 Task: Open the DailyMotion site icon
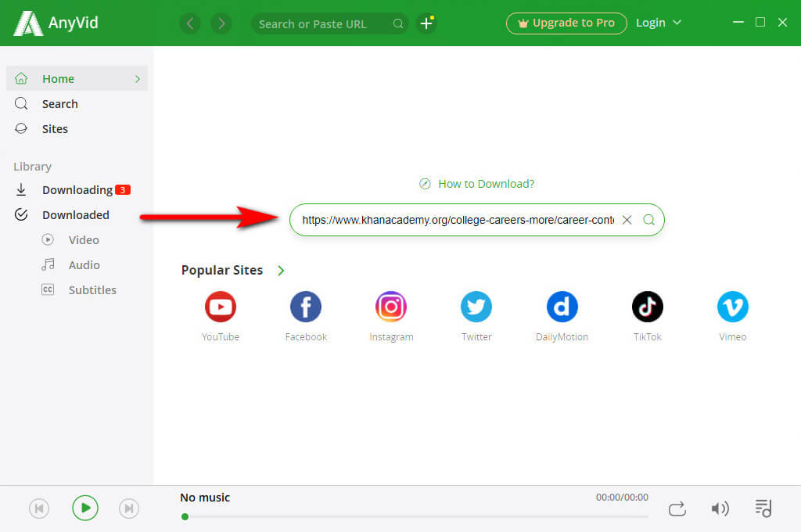[x=562, y=307]
